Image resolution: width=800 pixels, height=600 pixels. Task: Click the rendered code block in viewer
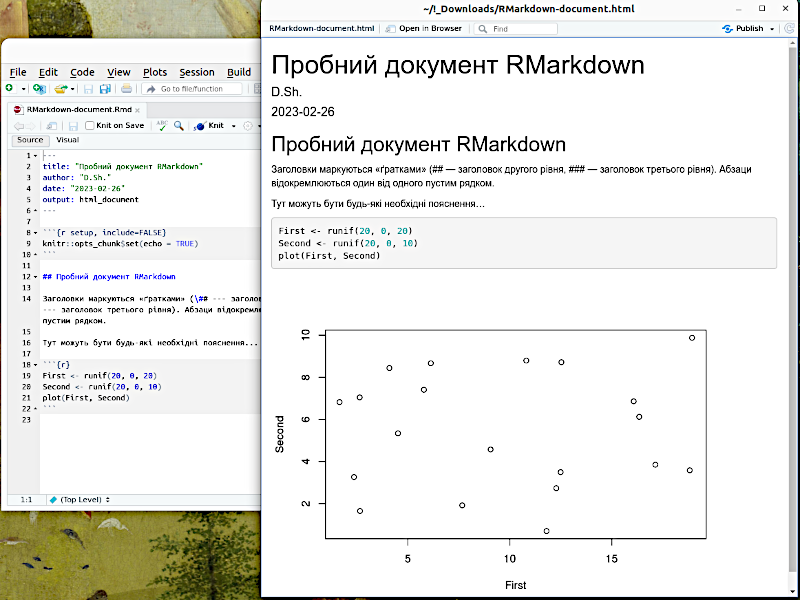pos(524,243)
